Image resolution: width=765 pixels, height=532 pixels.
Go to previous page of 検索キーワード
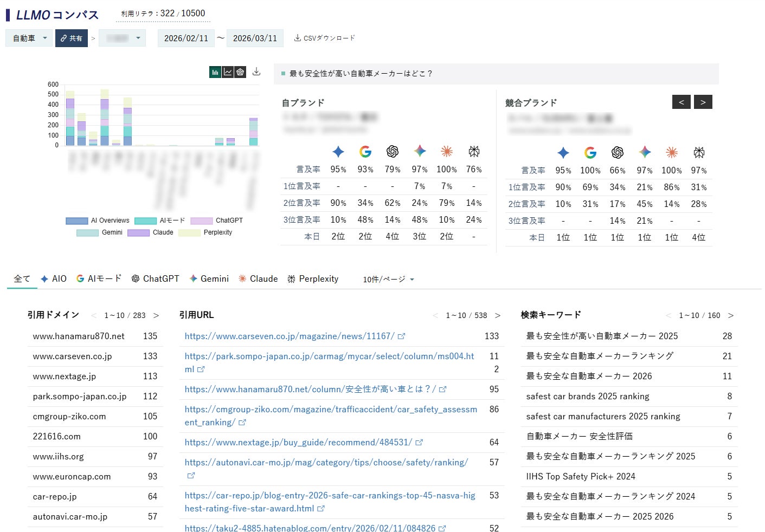point(668,315)
